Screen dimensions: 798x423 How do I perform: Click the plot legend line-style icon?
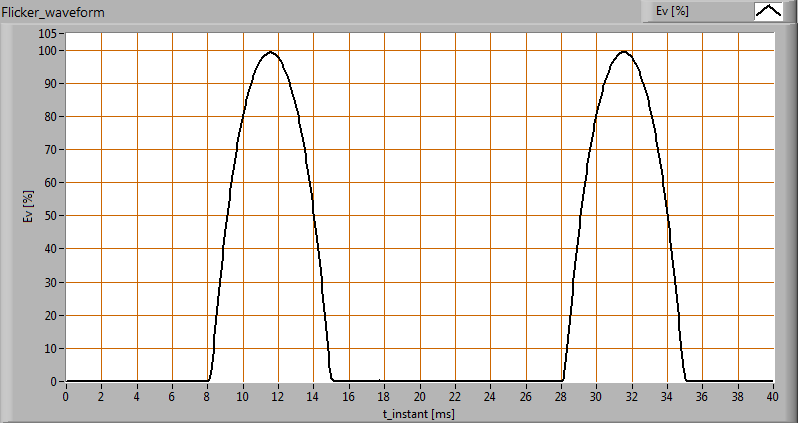pyautogui.click(x=768, y=11)
